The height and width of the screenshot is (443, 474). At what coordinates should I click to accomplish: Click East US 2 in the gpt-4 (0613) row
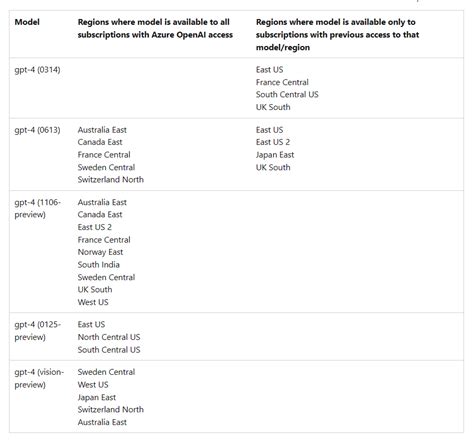click(273, 142)
